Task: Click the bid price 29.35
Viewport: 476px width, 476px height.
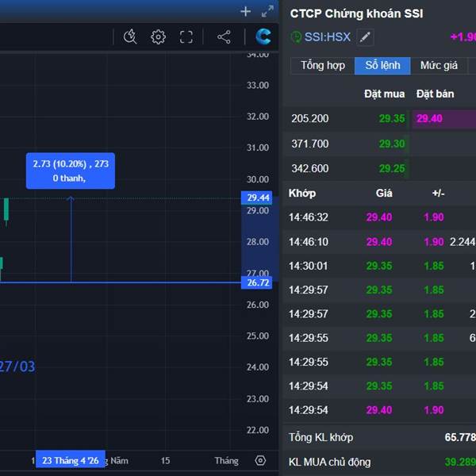Action: [x=392, y=118]
